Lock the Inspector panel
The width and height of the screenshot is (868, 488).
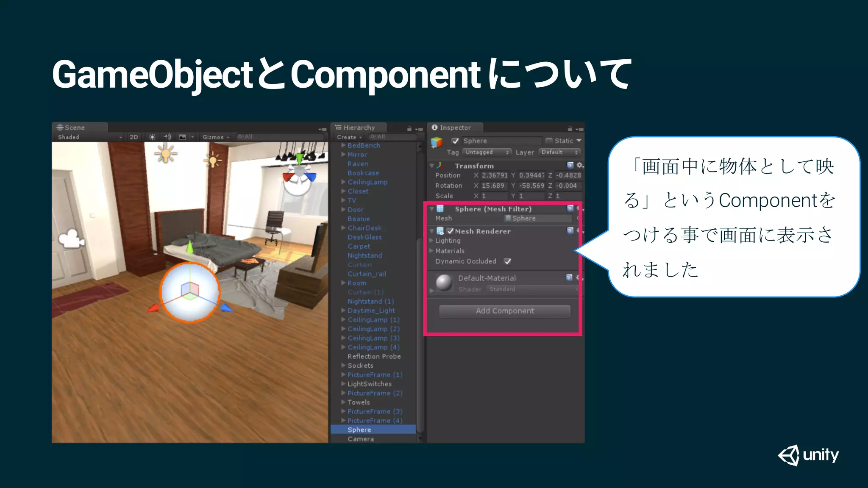570,128
